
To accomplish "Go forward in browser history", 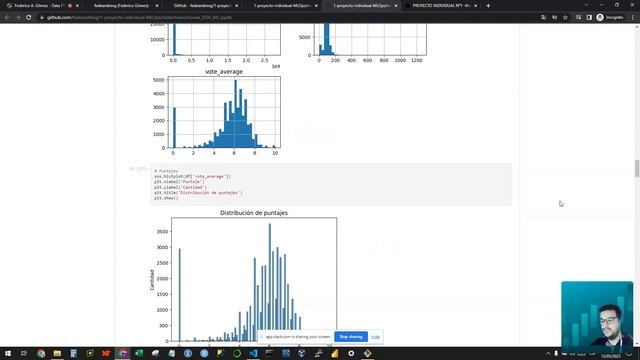I will [x=18, y=18].
